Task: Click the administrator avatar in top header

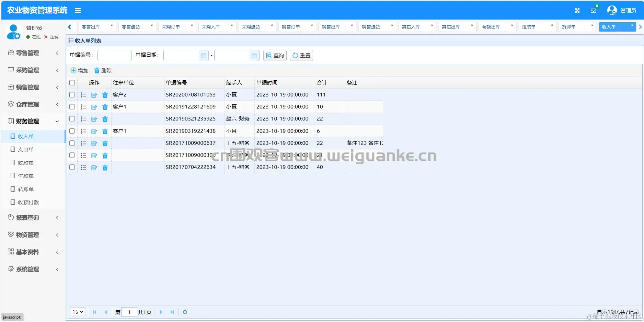Action: pos(612,10)
